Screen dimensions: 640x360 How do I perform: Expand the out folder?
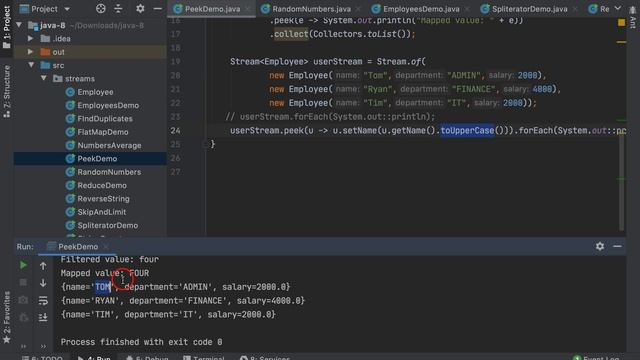click(x=31, y=52)
